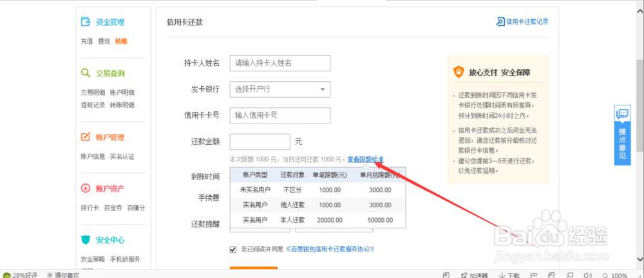This screenshot has height=278, width=644.
Task: Click the 猜你喜欢 status bar item
Action: tap(63, 275)
